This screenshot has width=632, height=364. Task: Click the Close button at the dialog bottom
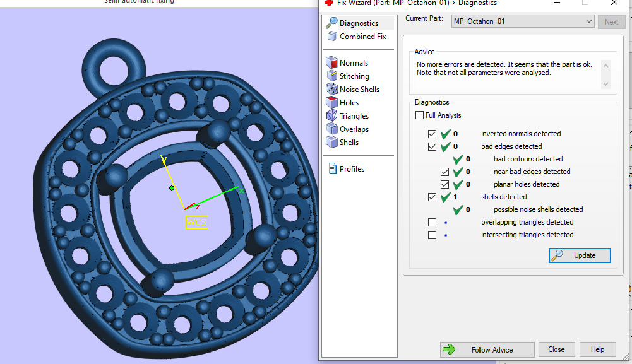[556, 349]
